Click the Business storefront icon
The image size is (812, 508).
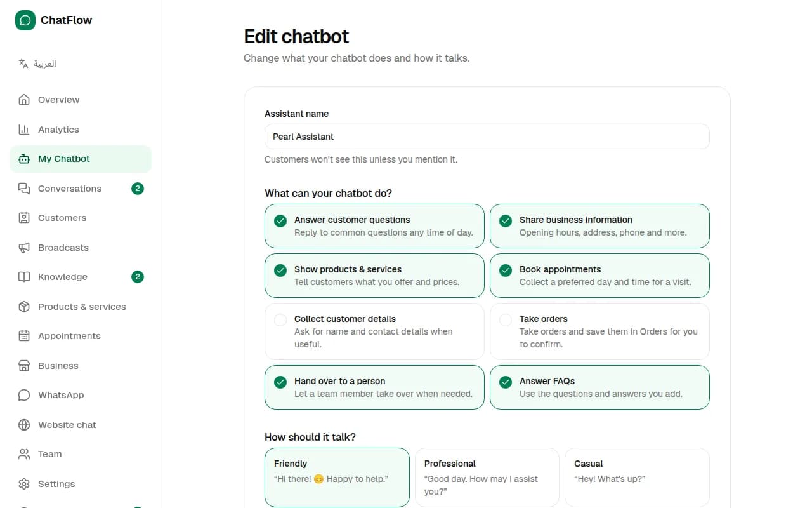24,366
